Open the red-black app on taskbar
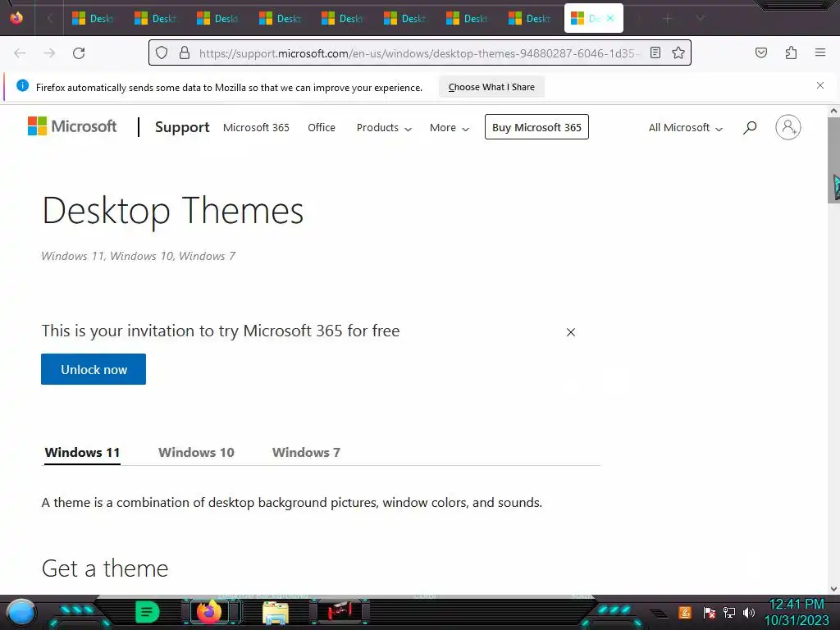Image resolution: width=840 pixels, height=630 pixels. click(x=340, y=611)
